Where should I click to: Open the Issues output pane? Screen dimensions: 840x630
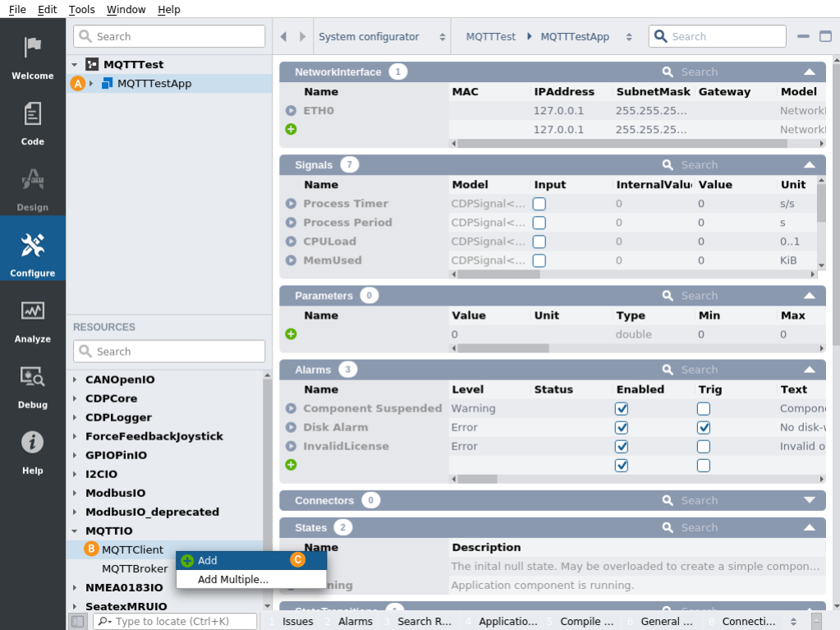[x=297, y=622]
